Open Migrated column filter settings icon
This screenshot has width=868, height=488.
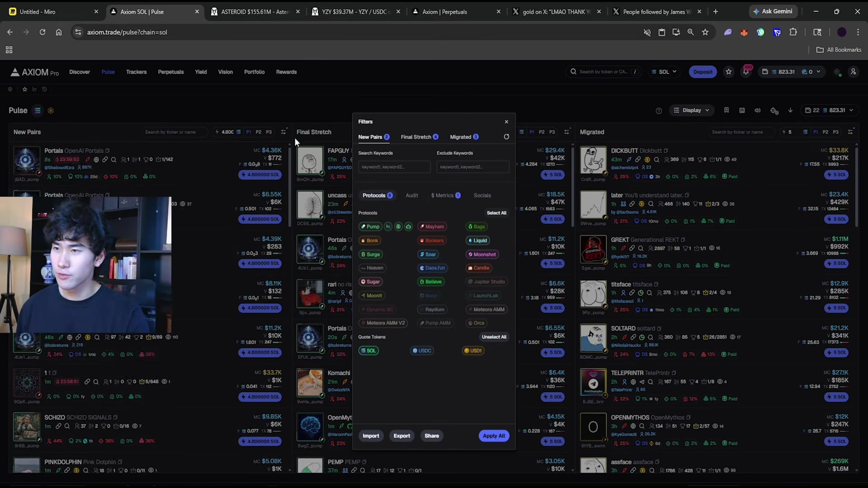850,132
